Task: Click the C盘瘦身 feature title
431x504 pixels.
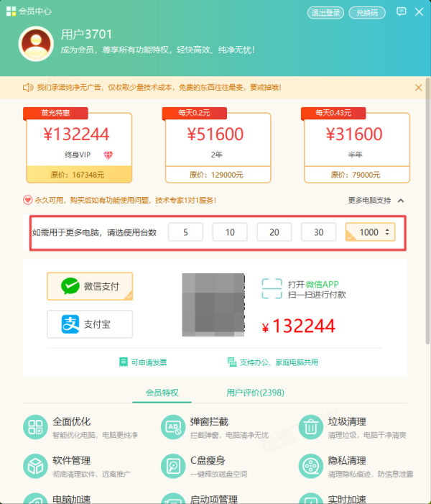Action: point(208,460)
